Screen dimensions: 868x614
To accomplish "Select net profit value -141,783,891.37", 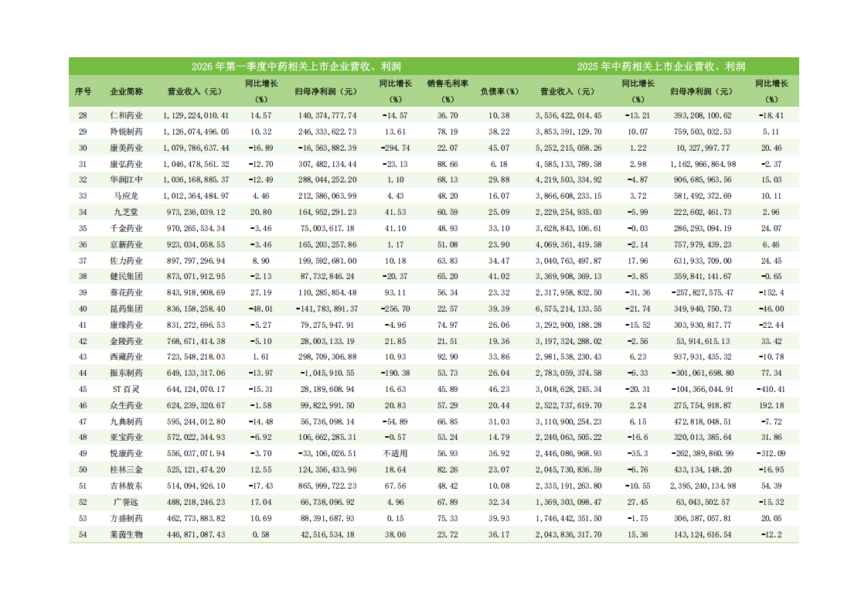I will pyautogui.click(x=327, y=309).
